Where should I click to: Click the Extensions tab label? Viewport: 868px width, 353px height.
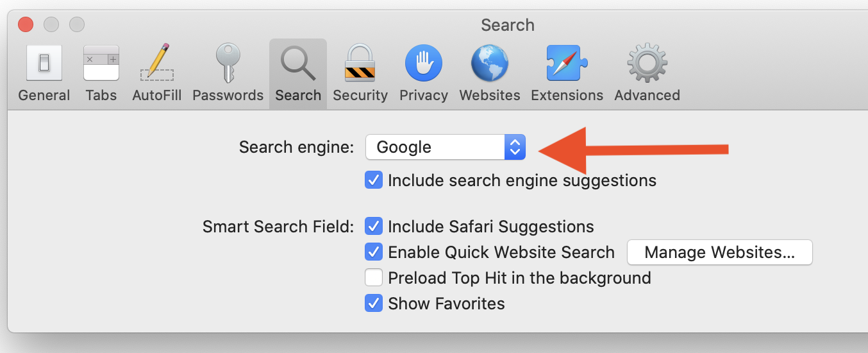coord(566,96)
